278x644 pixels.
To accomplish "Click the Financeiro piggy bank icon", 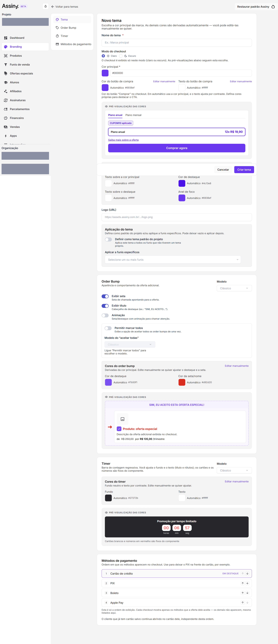I will (x=6, y=118).
